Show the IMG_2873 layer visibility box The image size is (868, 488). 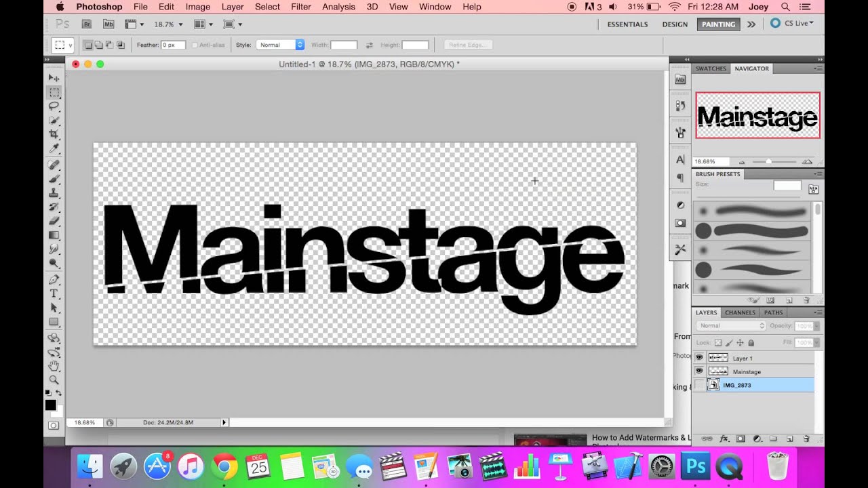(699, 385)
